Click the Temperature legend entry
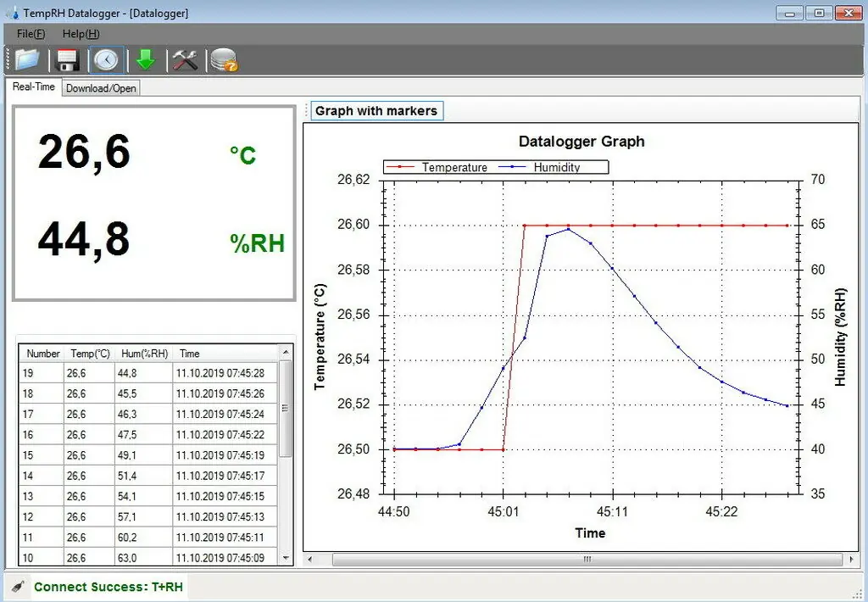 click(453, 168)
